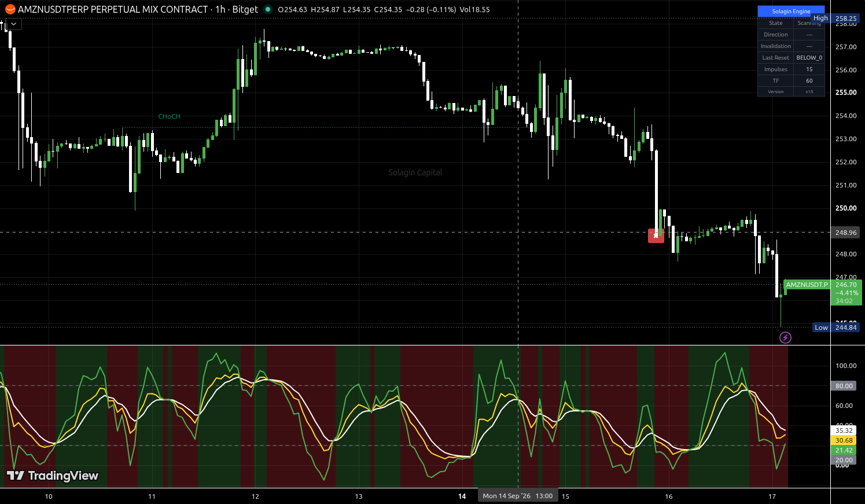Click the Invalidation row label
The height and width of the screenshot is (504, 865).
[x=776, y=46]
